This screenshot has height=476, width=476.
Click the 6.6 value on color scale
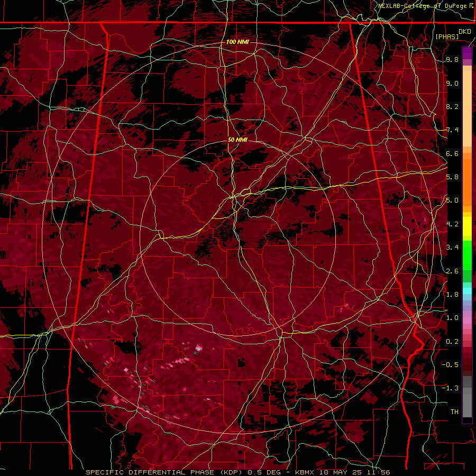(452, 153)
